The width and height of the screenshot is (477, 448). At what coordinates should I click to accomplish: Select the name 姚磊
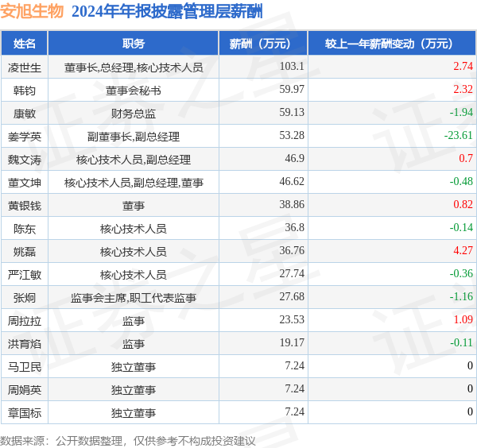pyautogui.click(x=25, y=252)
